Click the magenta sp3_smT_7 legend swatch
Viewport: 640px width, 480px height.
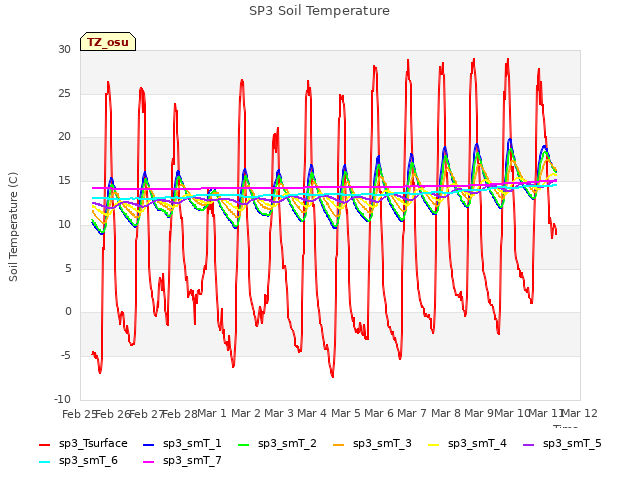tap(149, 462)
